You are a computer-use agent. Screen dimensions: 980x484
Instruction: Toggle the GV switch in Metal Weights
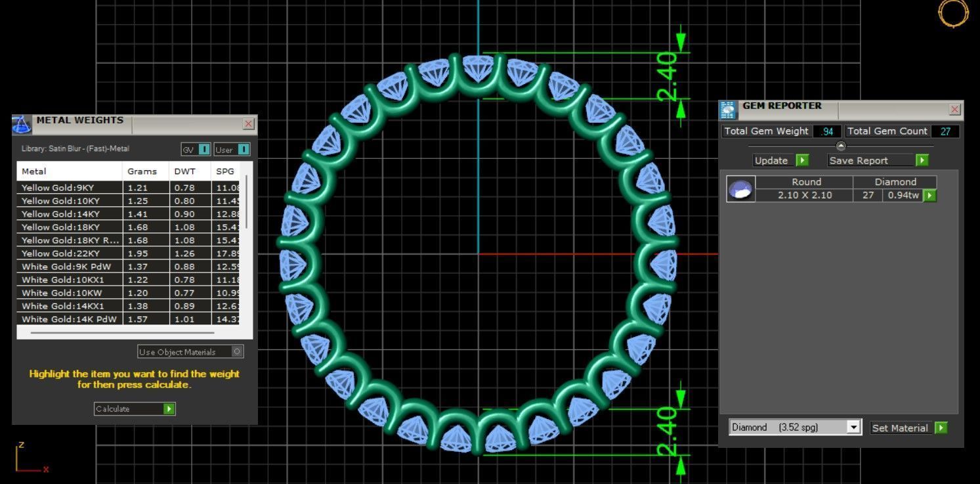point(203,150)
